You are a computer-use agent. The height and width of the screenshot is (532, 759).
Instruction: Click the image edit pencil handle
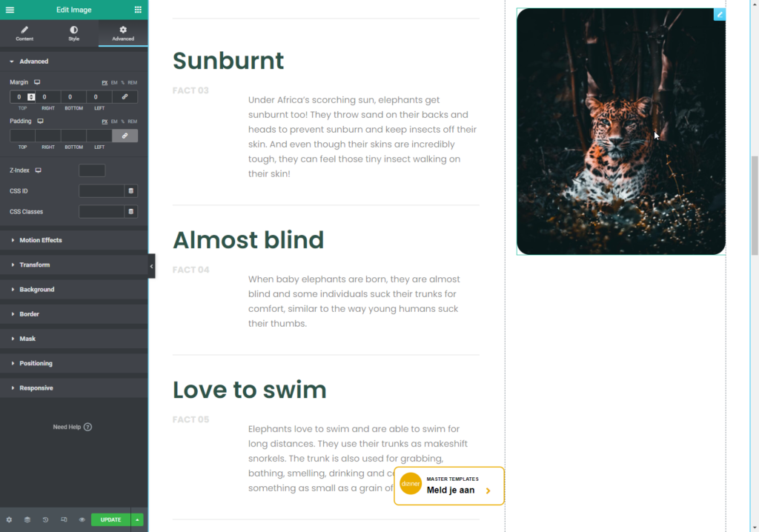(719, 14)
